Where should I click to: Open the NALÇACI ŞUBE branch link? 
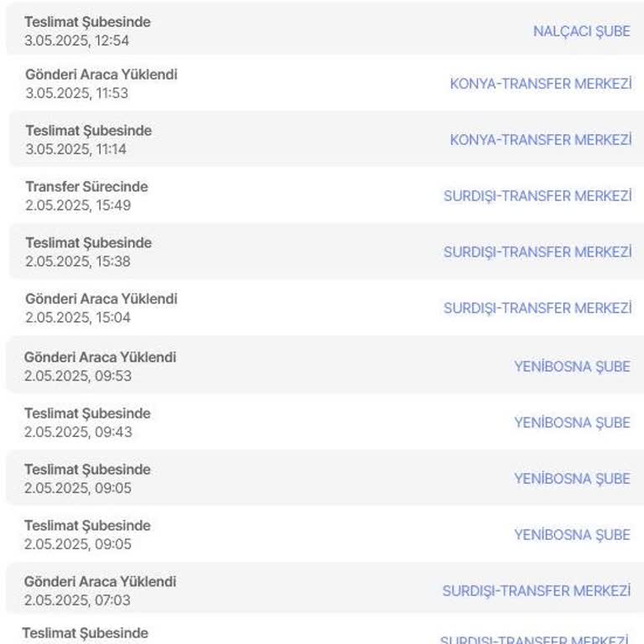click(x=581, y=31)
